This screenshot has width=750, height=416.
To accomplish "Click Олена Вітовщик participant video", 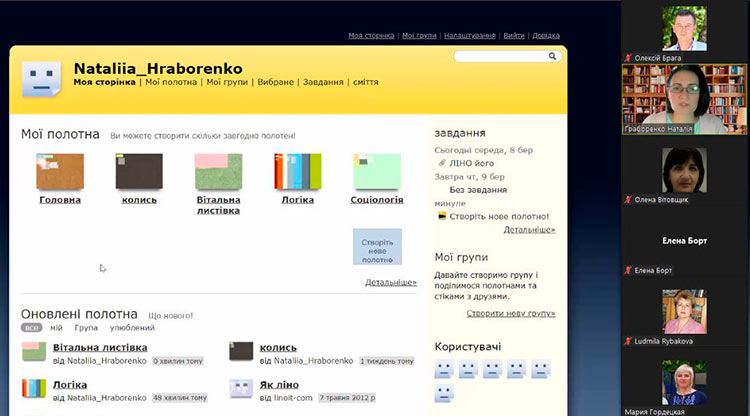I will [x=684, y=170].
